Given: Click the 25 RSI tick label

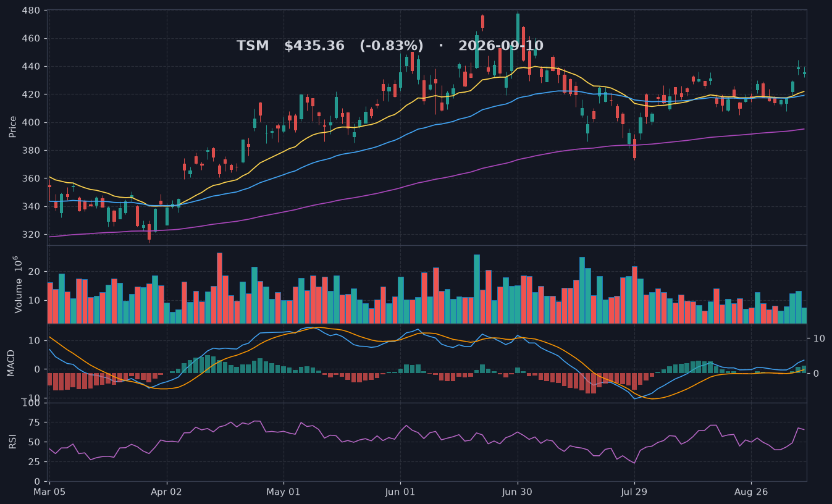Looking at the screenshot, I should pos(35,462).
